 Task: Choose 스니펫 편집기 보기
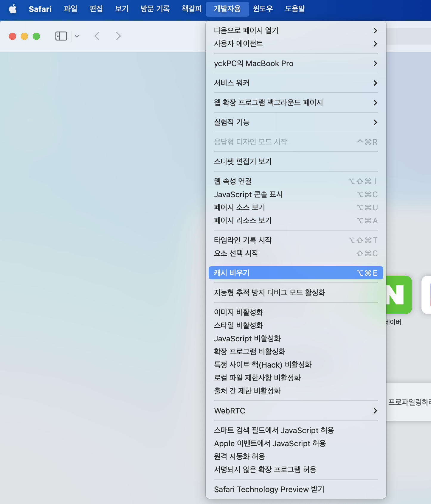pyautogui.click(x=296, y=161)
